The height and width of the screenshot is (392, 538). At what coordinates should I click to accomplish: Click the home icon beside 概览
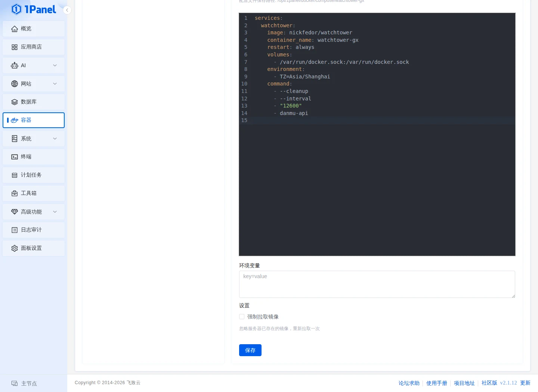click(15, 29)
